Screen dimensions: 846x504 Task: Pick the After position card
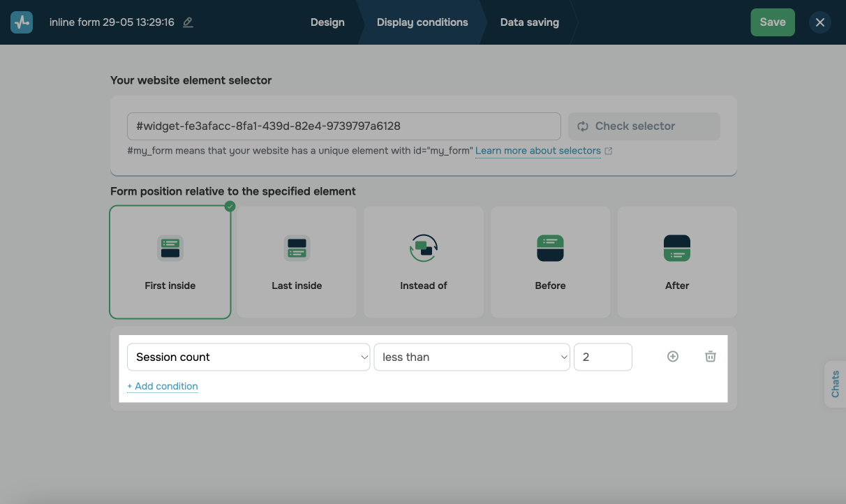[x=677, y=262]
